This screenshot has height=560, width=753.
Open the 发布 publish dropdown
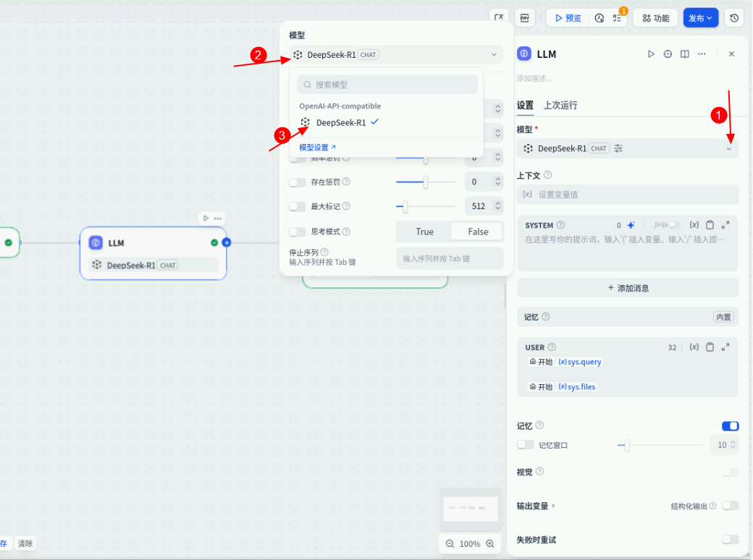[701, 18]
